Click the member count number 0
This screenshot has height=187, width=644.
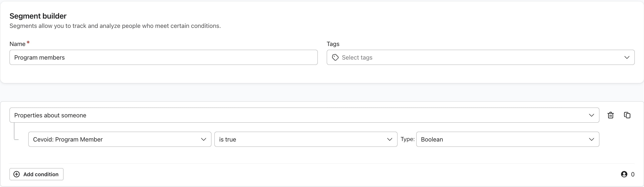[633, 174]
